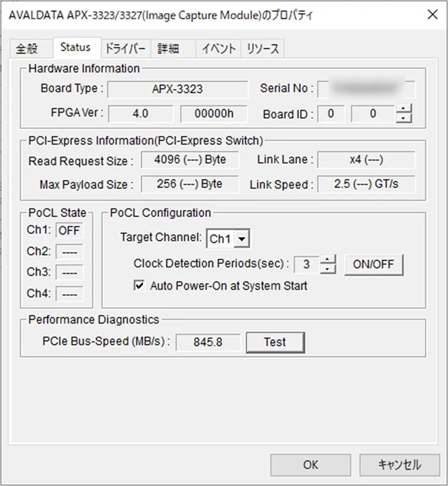This screenshot has height=486, width=448.
Task: Click the first Board ID field
Action: 331,114
